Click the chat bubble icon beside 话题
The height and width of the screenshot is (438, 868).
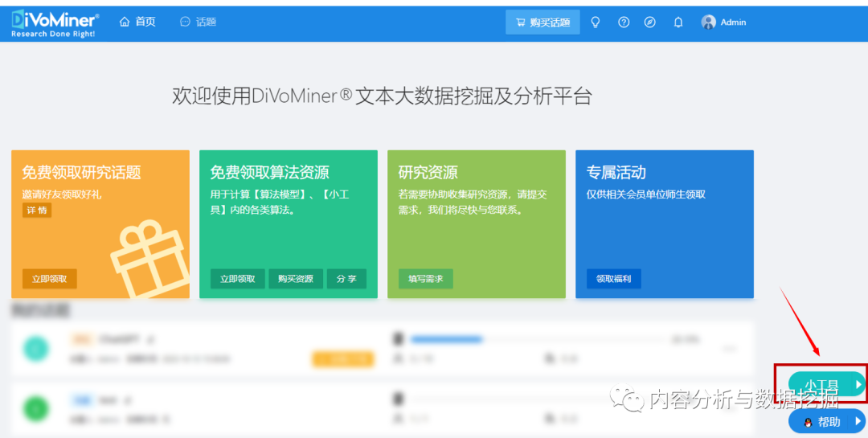[185, 22]
